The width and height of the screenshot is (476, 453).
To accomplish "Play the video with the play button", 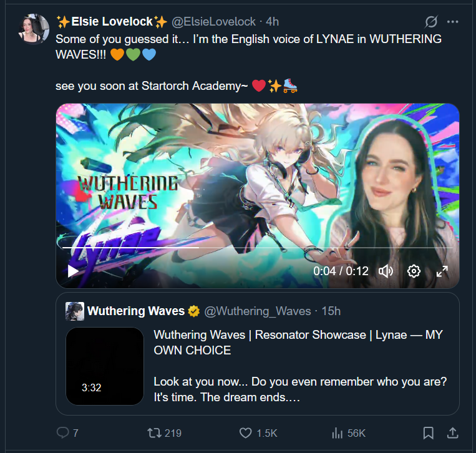I will click(x=73, y=271).
